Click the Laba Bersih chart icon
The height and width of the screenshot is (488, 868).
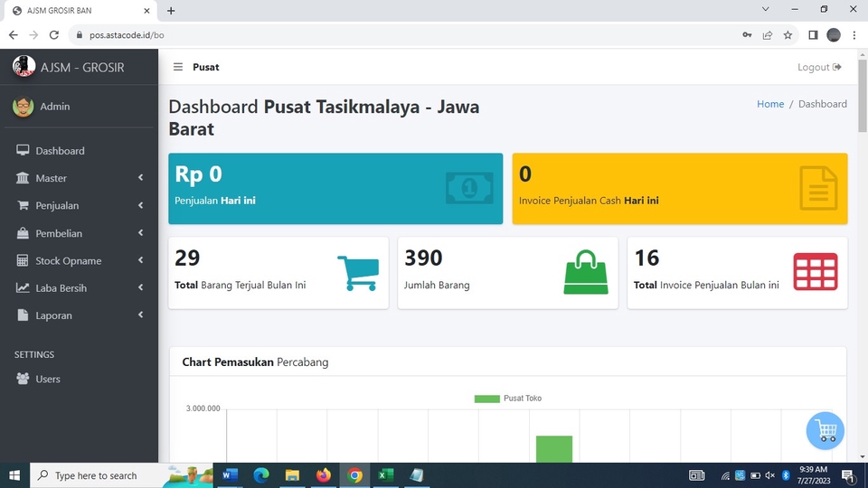click(22, 287)
